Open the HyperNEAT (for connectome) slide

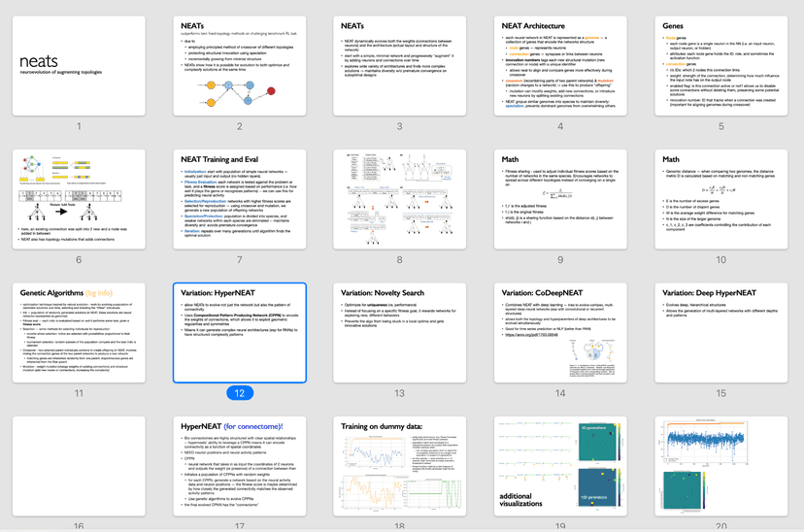click(x=241, y=466)
